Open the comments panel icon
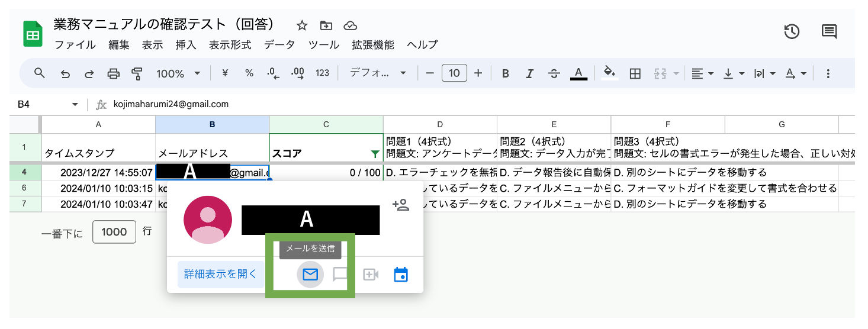Screen dimensions: 868x329 [x=829, y=31]
